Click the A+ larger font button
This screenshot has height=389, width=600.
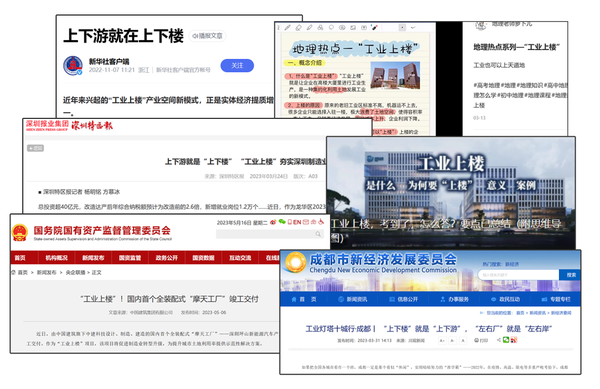coord(442,340)
